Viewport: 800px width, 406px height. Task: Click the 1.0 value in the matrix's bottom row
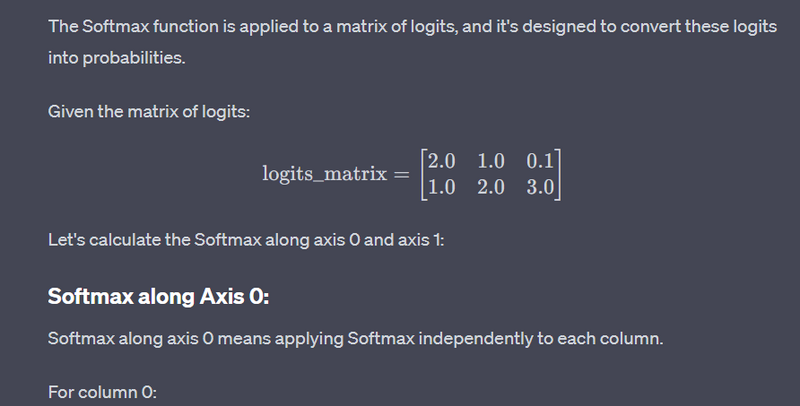(x=442, y=186)
